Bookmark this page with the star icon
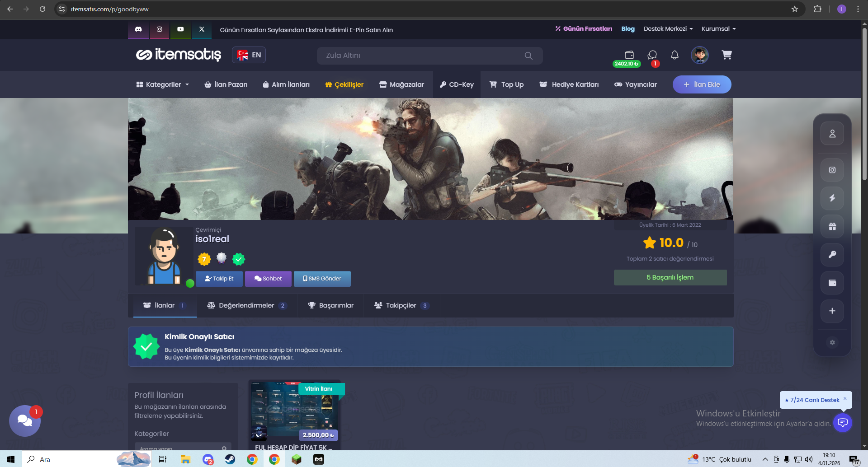 795,9
